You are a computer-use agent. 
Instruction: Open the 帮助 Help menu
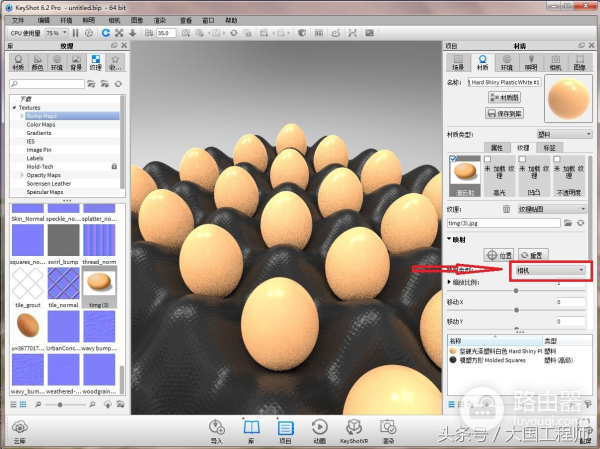coord(231,20)
